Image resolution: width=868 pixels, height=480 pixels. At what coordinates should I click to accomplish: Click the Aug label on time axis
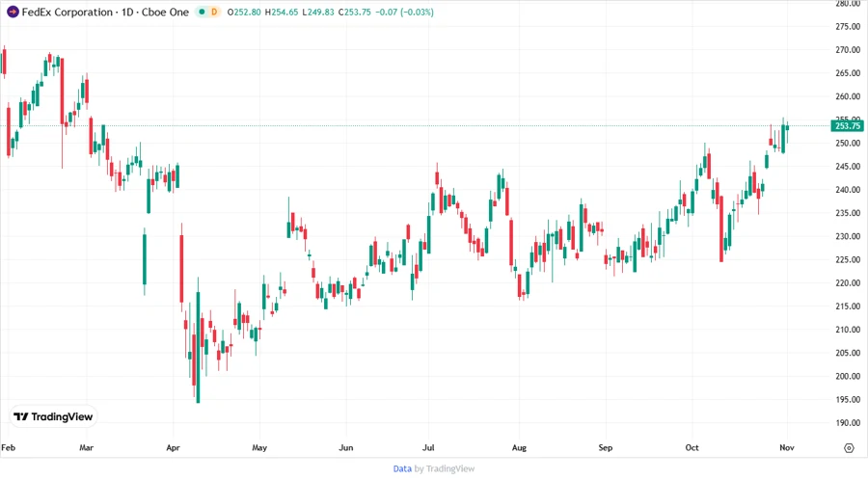point(519,447)
